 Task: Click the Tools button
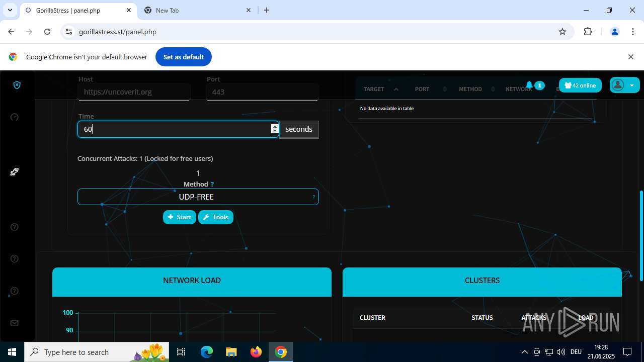(216, 217)
